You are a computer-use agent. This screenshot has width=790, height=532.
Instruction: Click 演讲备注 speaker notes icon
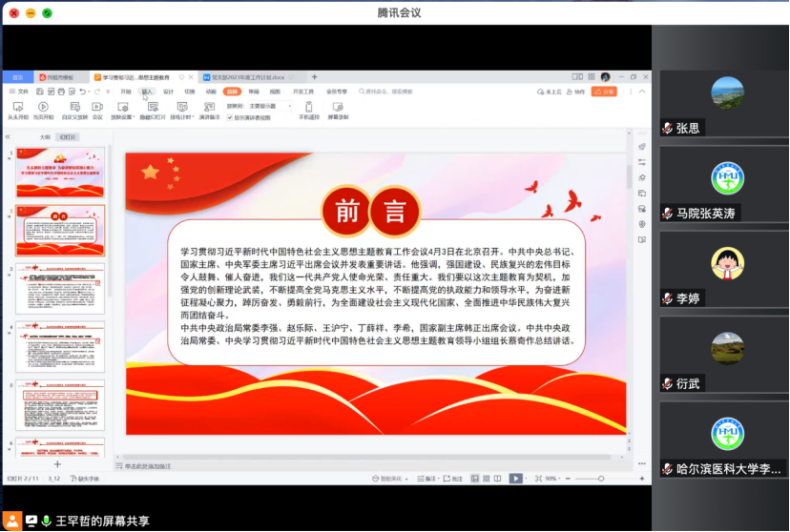click(x=208, y=107)
